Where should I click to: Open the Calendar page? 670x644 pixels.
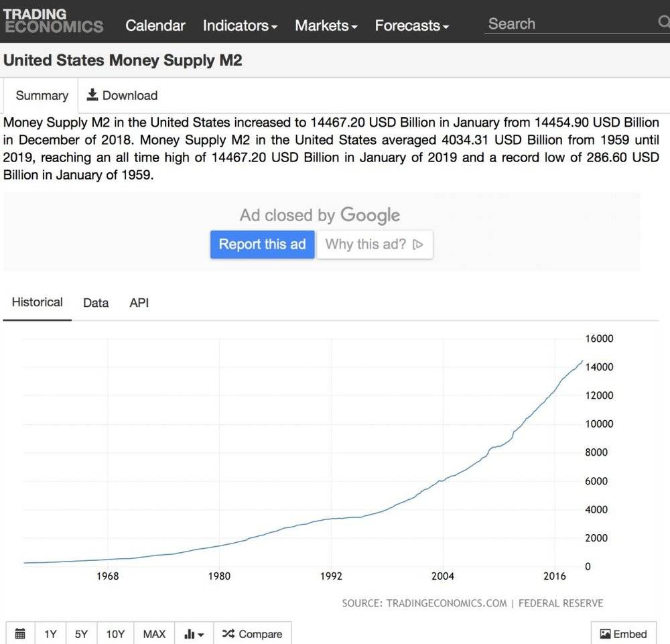click(155, 25)
